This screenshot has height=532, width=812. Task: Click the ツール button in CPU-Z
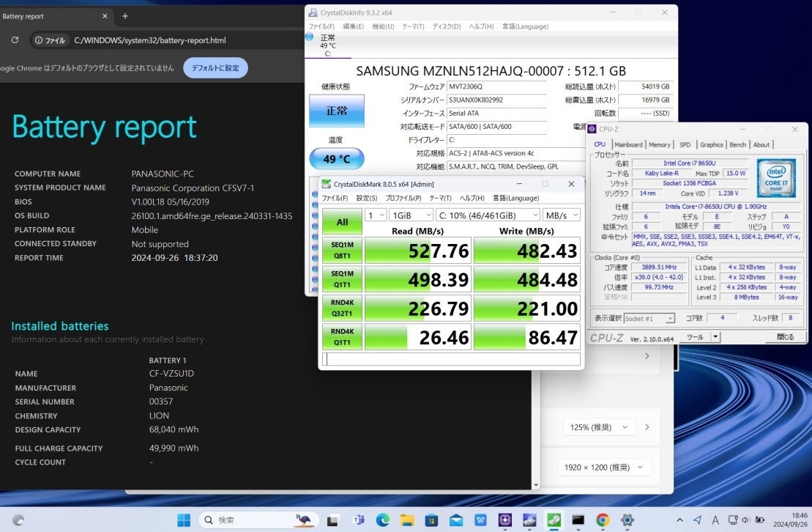[x=695, y=337]
